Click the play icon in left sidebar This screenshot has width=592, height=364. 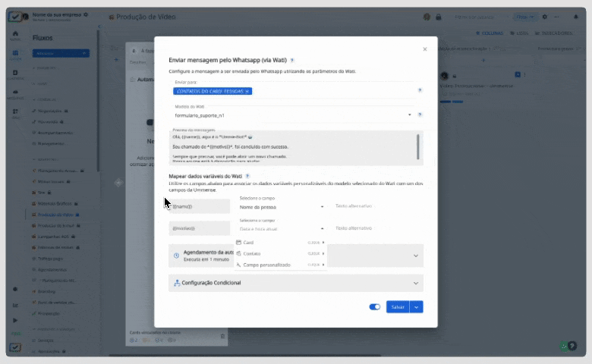(x=15, y=320)
